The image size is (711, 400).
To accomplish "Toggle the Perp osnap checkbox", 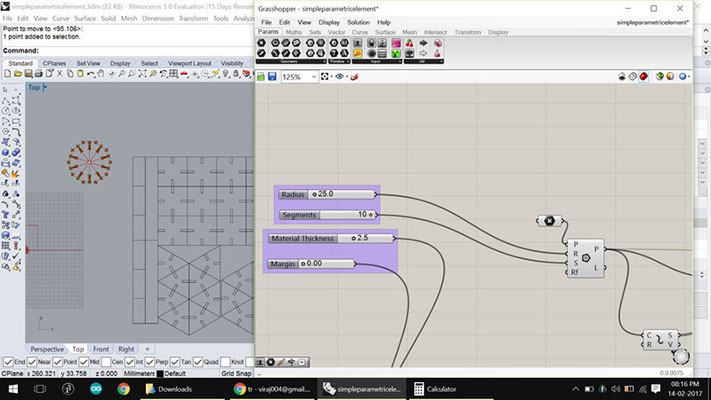I will 150,362.
